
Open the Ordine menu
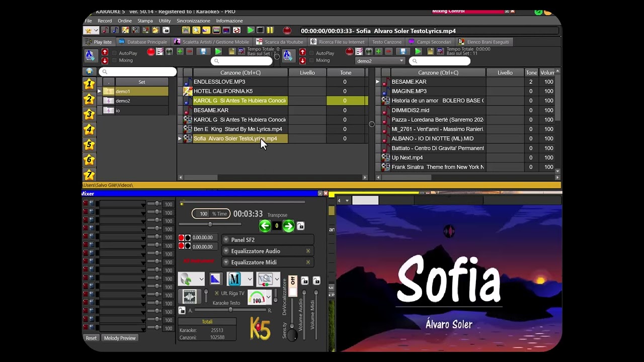125,21
